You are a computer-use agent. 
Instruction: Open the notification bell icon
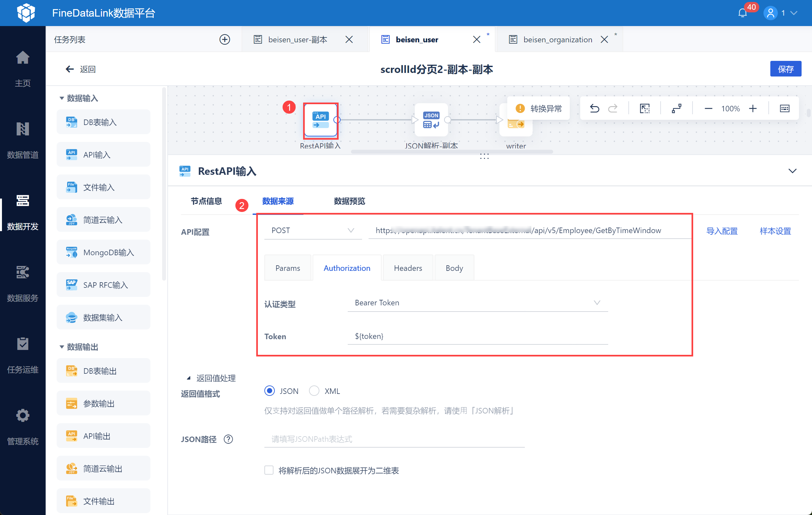click(x=742, y=13)
